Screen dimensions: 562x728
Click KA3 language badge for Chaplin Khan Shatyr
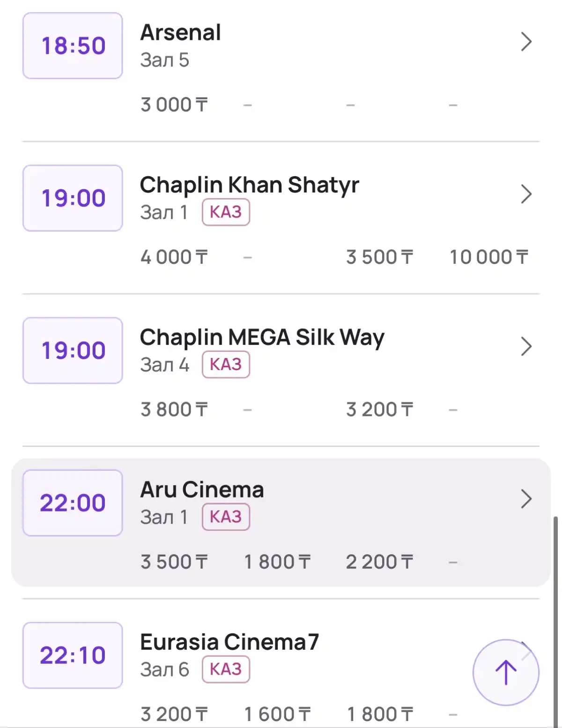226,212
